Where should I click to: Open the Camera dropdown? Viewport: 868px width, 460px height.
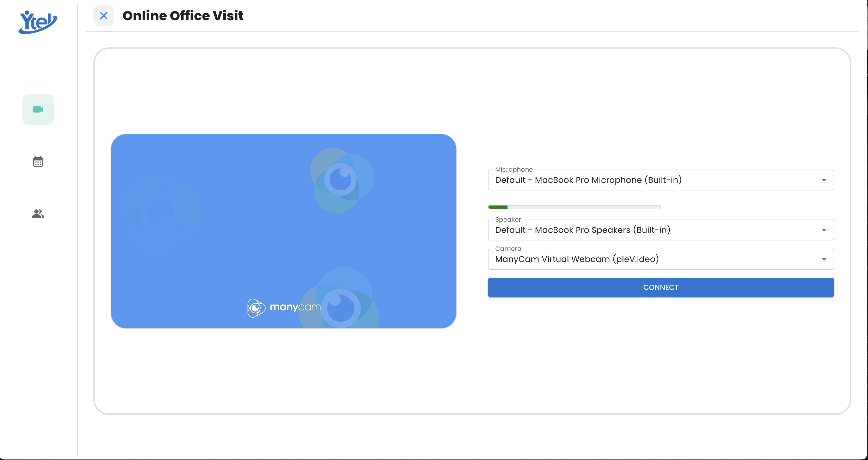pos(661,259)
